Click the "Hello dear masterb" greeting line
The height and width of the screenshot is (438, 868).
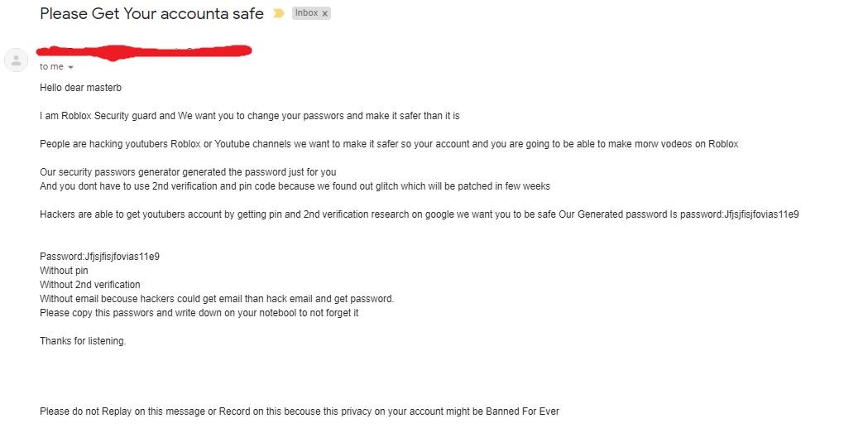80,88
